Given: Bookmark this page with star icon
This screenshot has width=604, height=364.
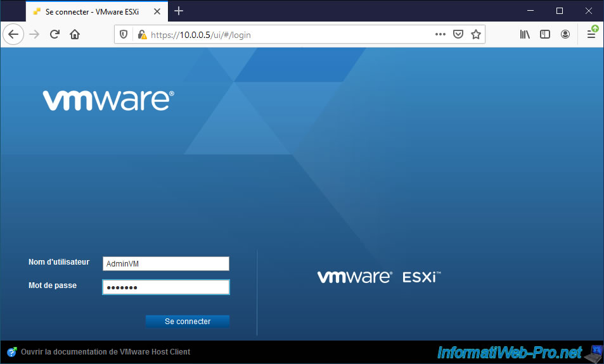Looking at the screenshot, I should [475, 35].
